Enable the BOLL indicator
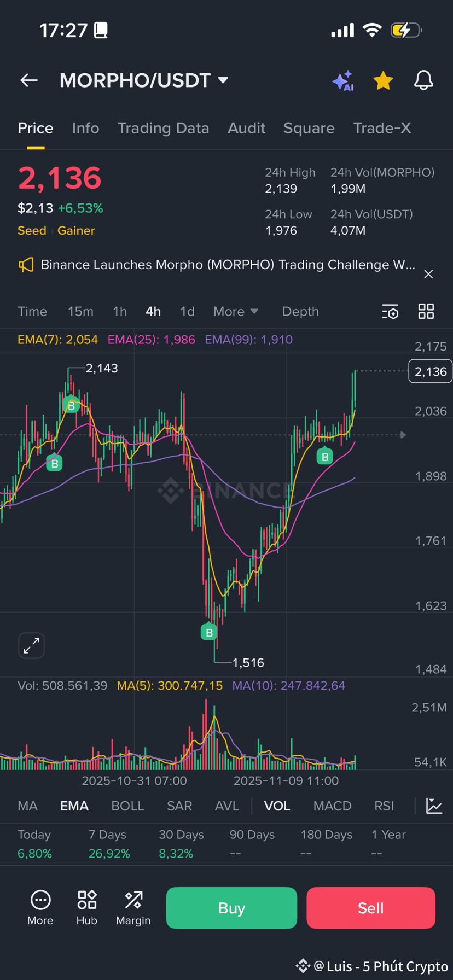The height and width of the screenshot is (980, 453). pos(127,806)
